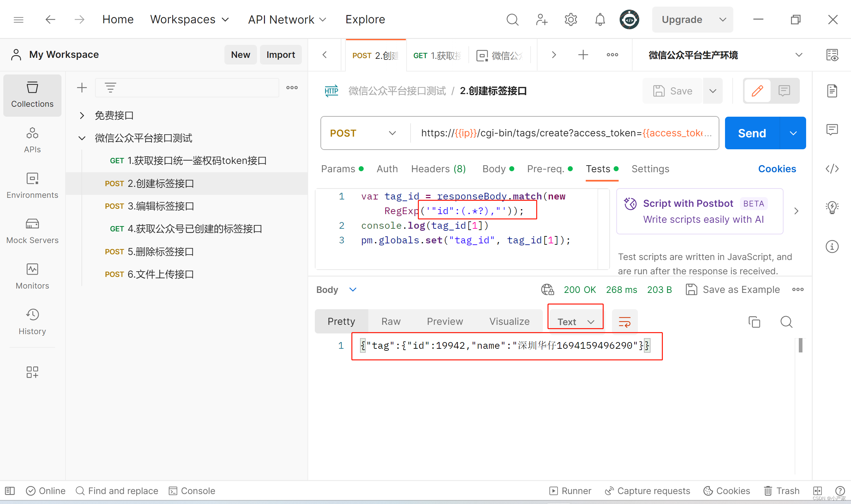
Task: Open the Send options dropdown arrow
Action: (793, 133)
